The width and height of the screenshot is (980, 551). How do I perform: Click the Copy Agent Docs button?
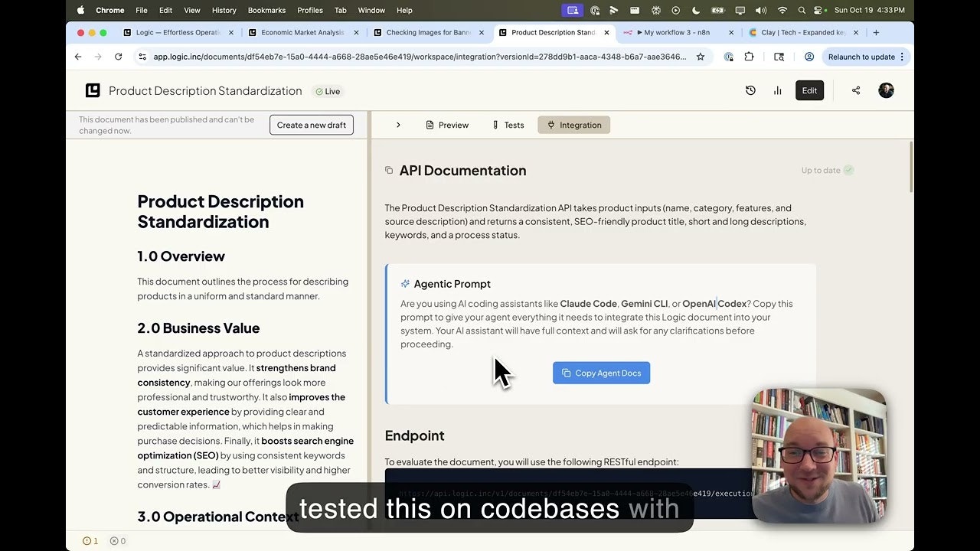601,373
